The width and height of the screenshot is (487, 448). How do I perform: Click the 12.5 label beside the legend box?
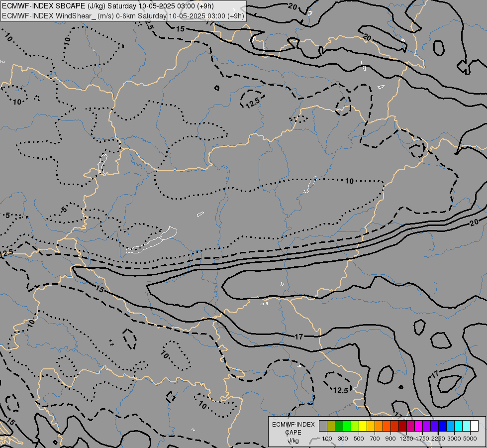coord(340,390)
